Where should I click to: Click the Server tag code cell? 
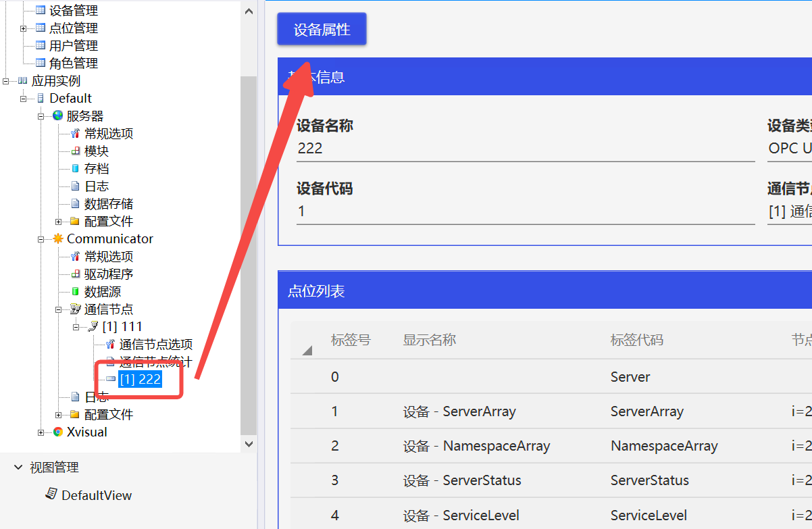pos(630,377)
